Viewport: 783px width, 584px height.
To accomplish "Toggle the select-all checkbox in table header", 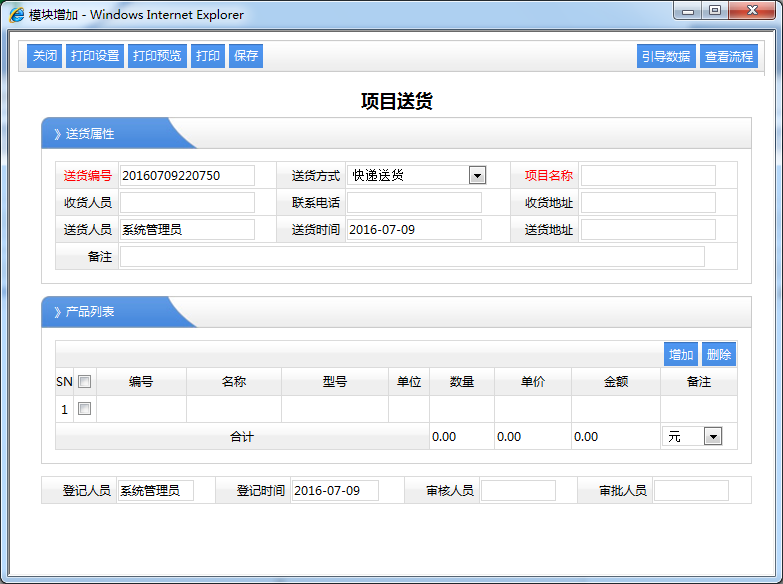I will 85,382.
